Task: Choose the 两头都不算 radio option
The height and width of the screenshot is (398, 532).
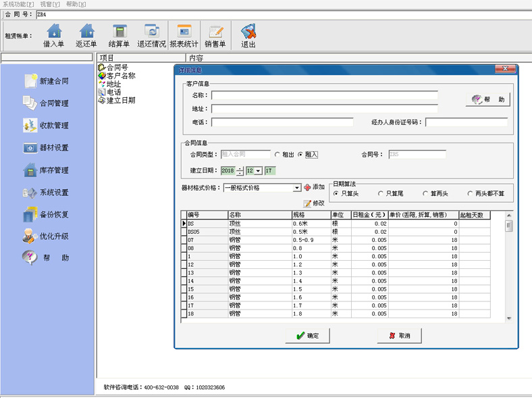Action: coord(471,194)
